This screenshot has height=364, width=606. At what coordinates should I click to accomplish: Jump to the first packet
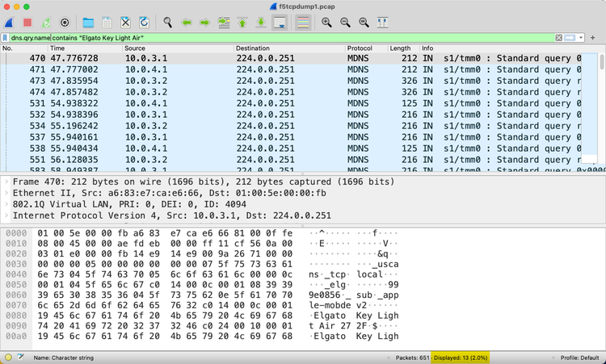242,22
